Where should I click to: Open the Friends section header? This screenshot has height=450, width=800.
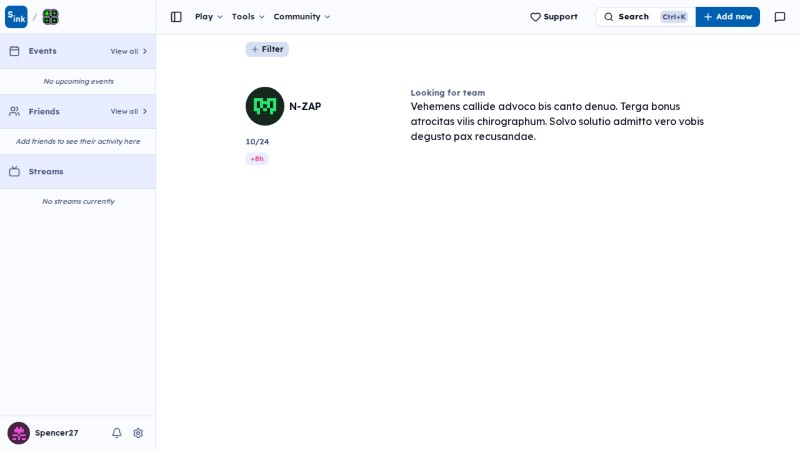click(x=78, y=111)
